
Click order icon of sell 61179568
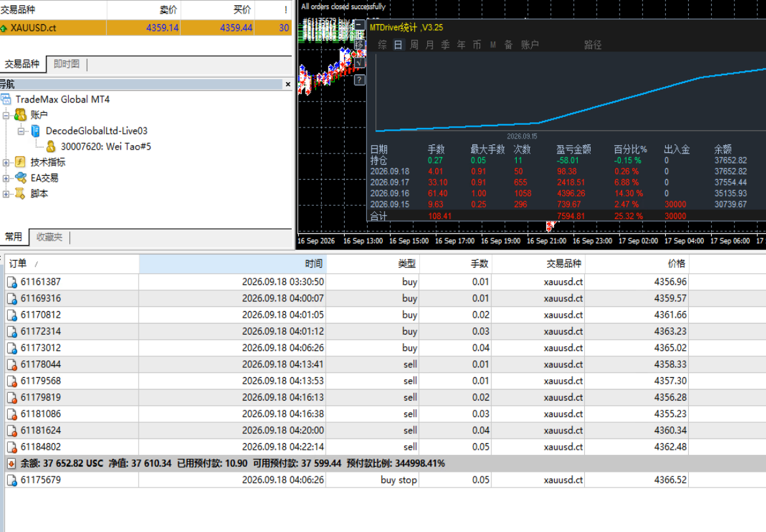[x=12, y=381]
